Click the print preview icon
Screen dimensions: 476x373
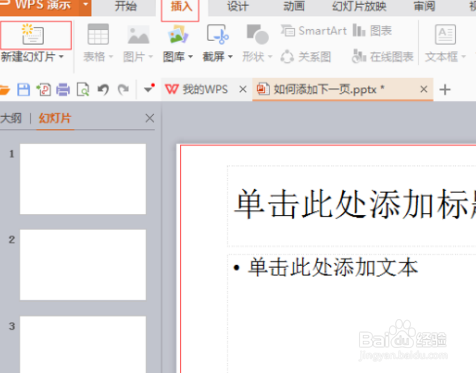point(83,90)
